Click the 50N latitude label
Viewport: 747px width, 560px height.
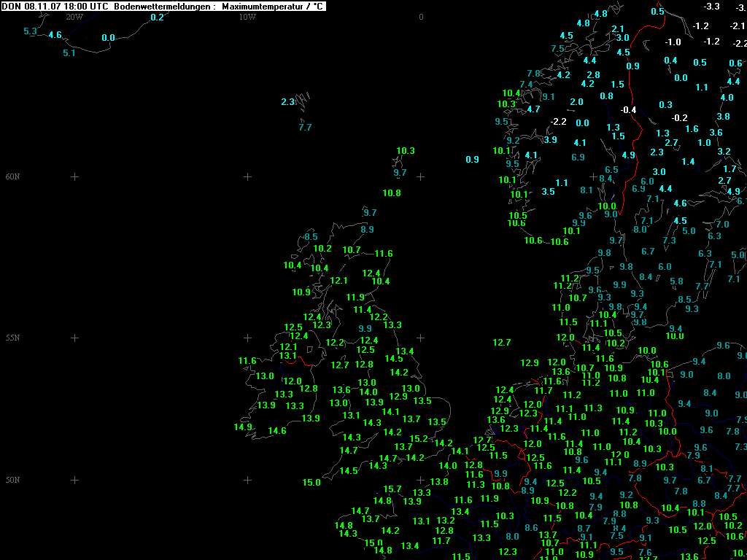tap(12, 480)
